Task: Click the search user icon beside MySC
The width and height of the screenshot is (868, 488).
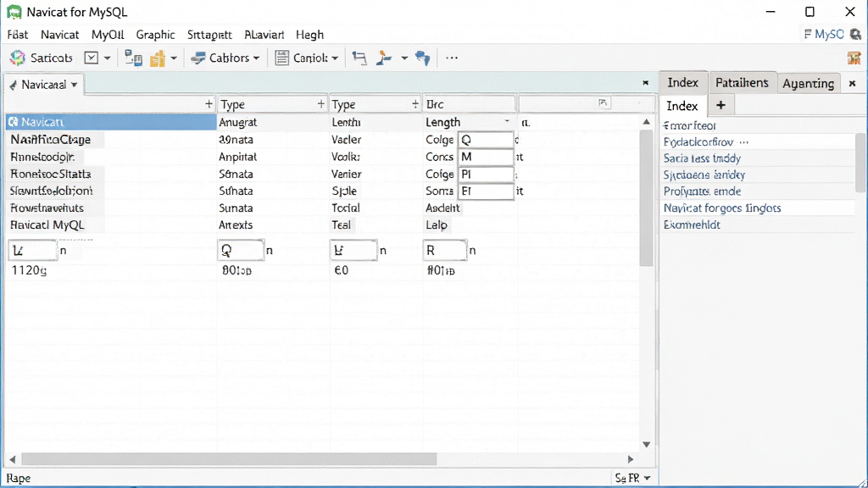Action: [855, 34]
